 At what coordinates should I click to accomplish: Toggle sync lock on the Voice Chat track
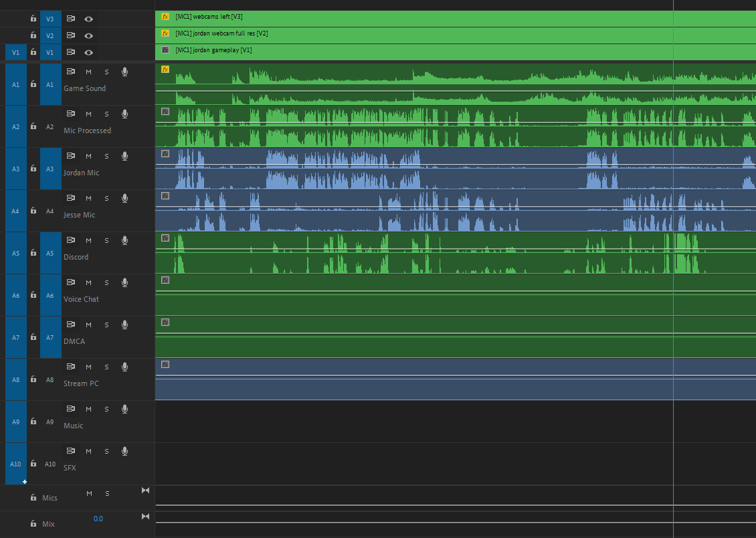coord(70,282)
